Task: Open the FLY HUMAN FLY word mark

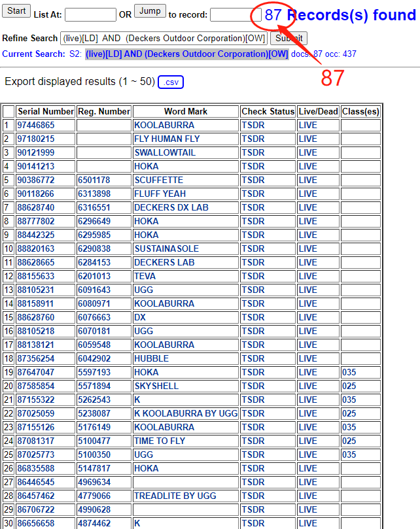Action: tap(167, 139)
